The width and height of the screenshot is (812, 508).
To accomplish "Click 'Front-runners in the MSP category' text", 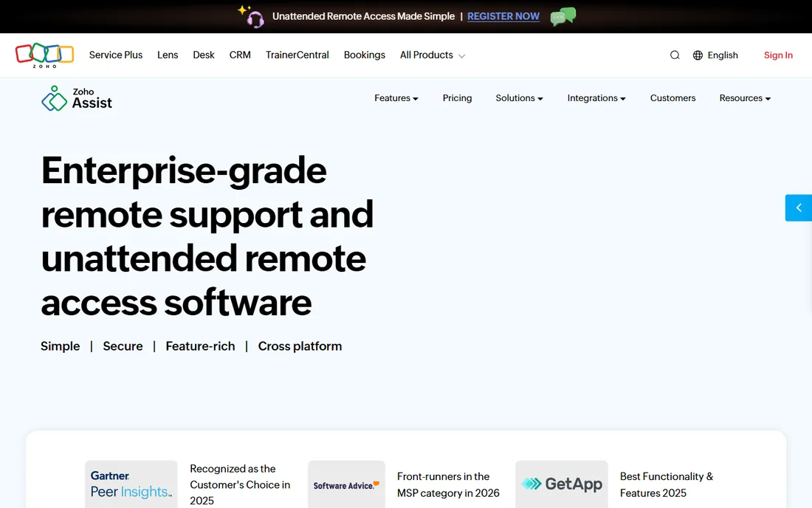I will 449,484.
